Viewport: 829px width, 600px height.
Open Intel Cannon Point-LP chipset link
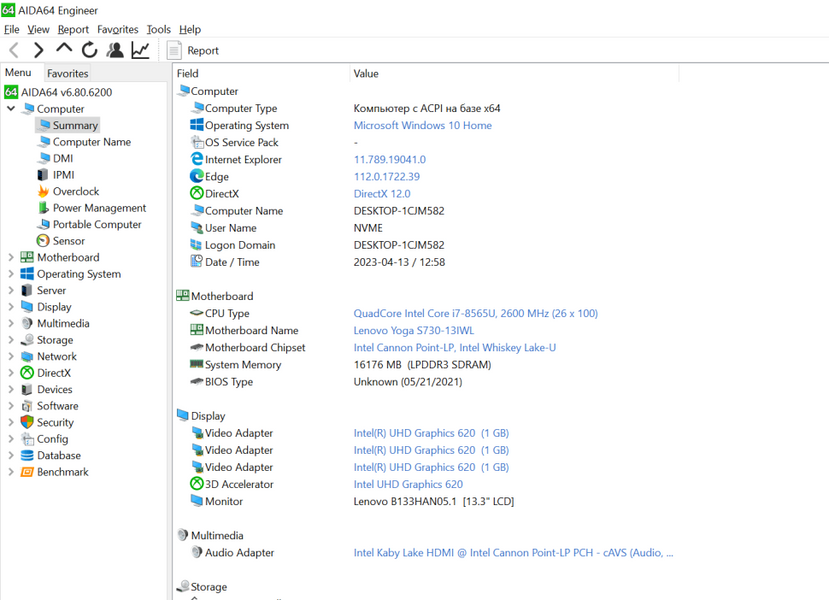[455, 347]
